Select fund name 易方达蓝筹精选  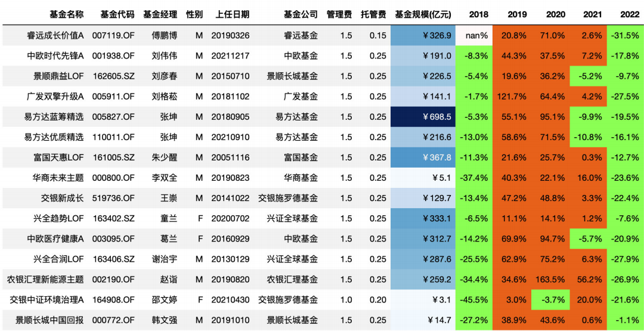(54, 117)
